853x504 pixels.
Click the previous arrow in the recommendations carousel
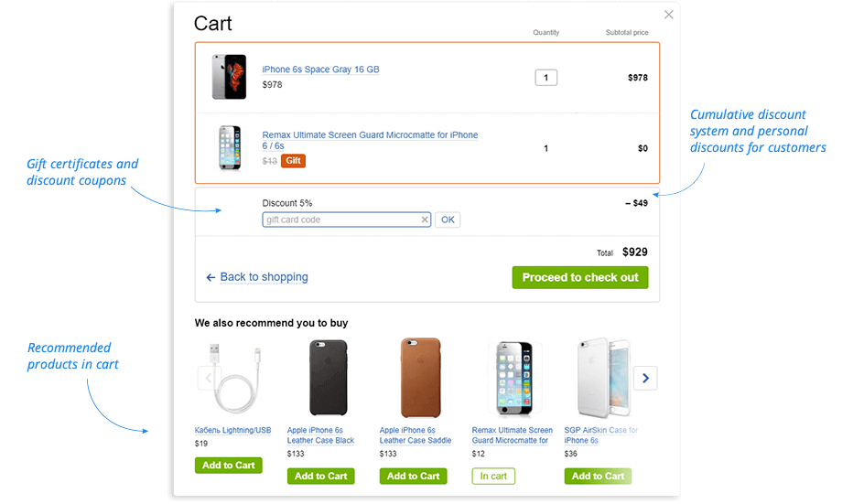click(209, 378)
